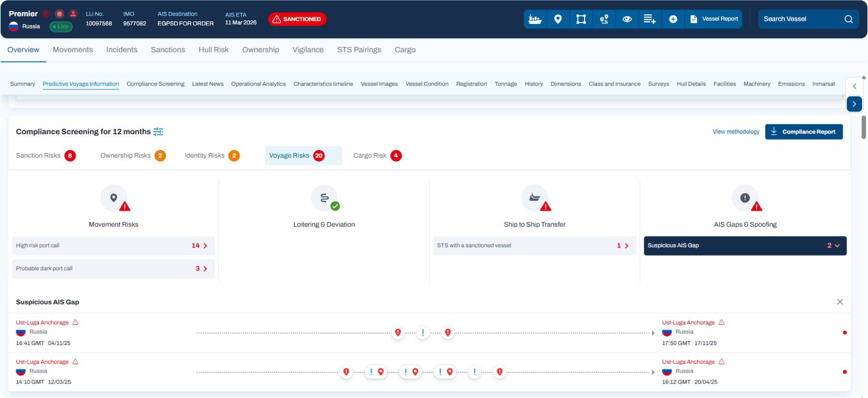Image resolution: width=868 pixels, height=398 pixels.
Task: Expand STS with a sanctioned vessel row
Action: tap(626, 246)
